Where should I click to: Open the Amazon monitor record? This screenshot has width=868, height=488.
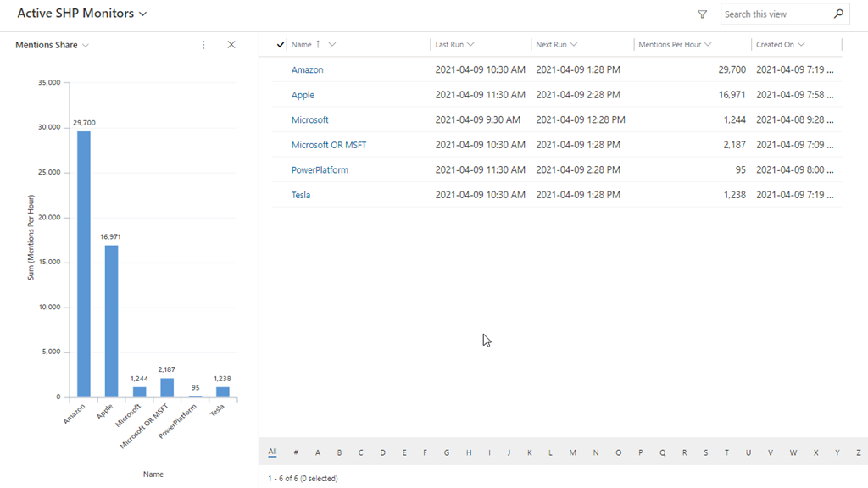tap(307, 69)
